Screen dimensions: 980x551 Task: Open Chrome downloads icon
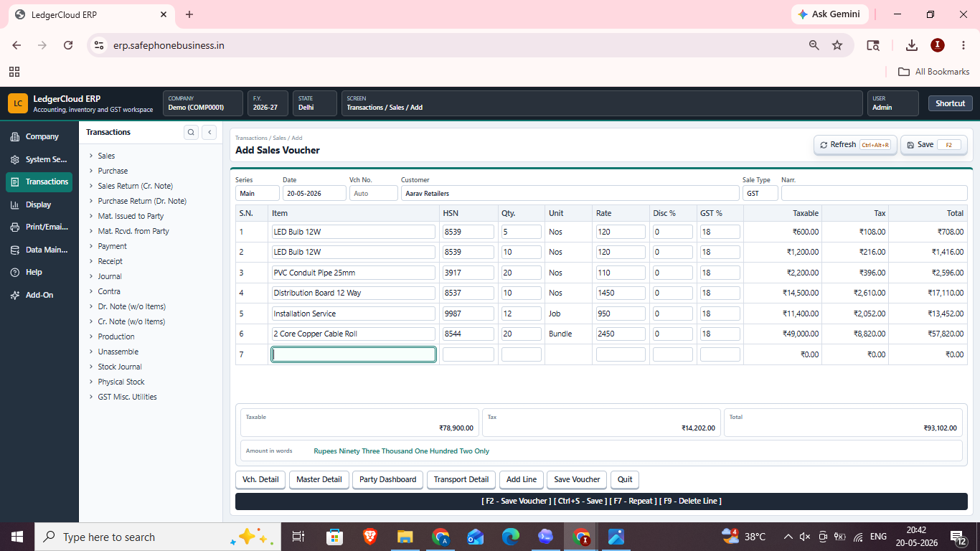[x=912, y=45]
